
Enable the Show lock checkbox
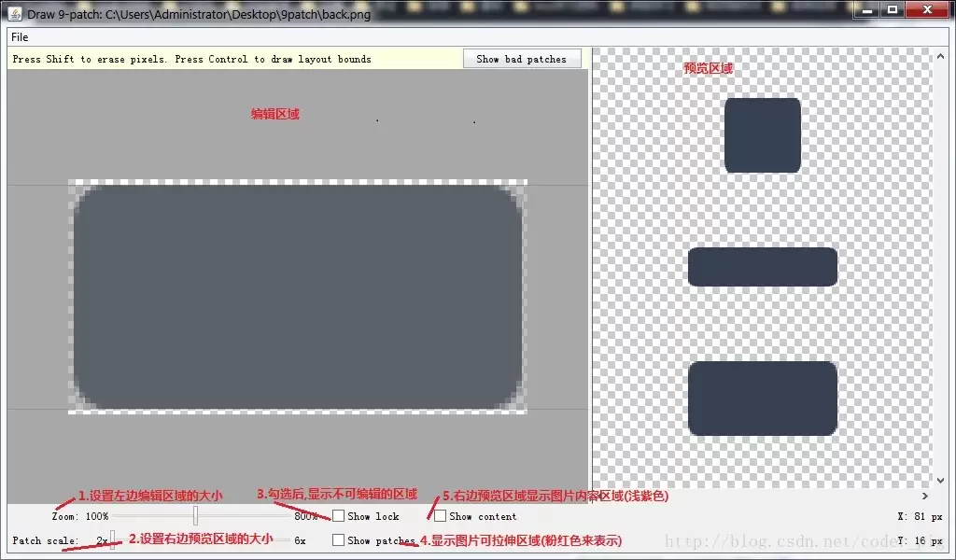[338, 516]
